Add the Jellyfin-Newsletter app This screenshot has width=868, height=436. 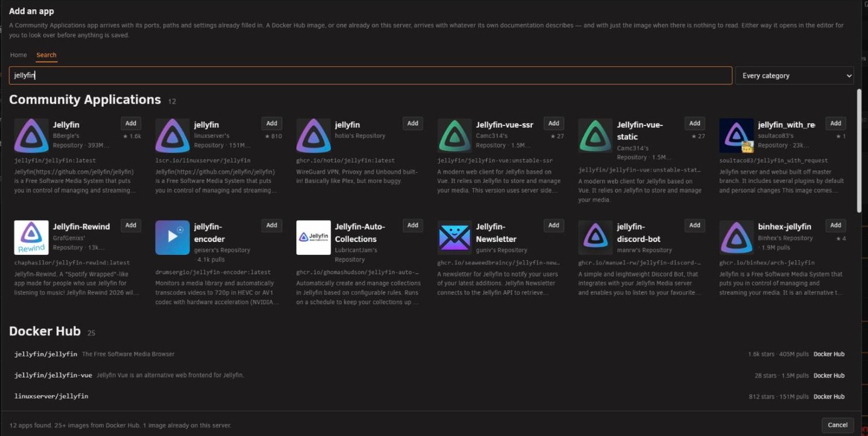[x=554, y=225]
